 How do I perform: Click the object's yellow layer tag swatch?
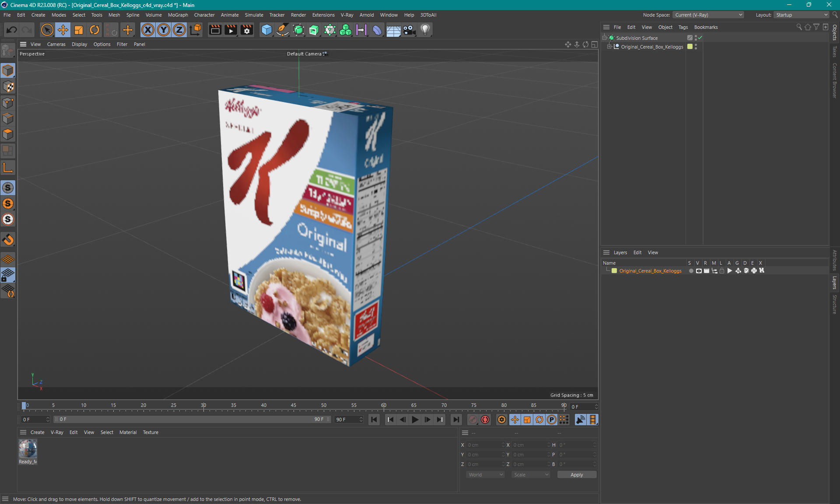coord(690,47)
